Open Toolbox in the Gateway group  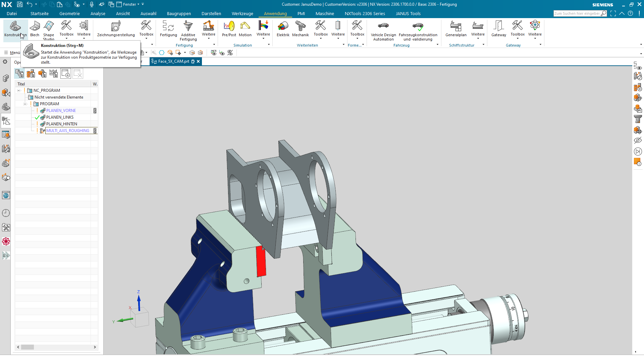(518, 29)
